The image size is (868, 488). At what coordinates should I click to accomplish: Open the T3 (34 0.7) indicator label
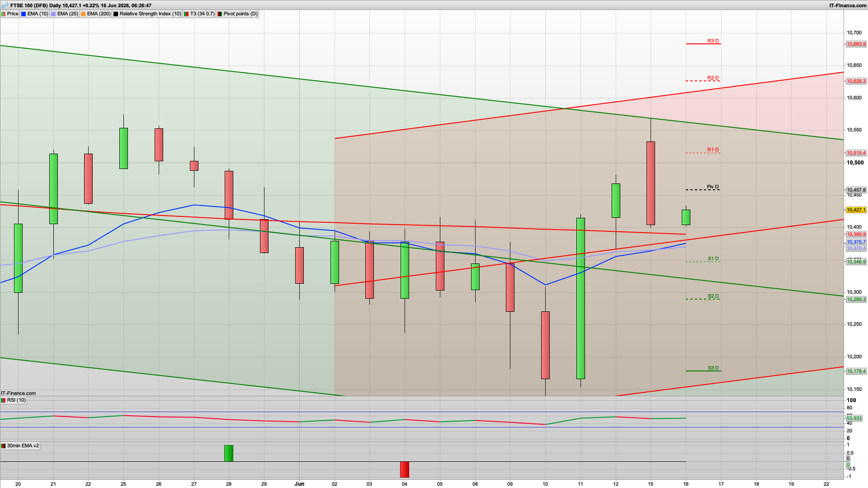202,14
